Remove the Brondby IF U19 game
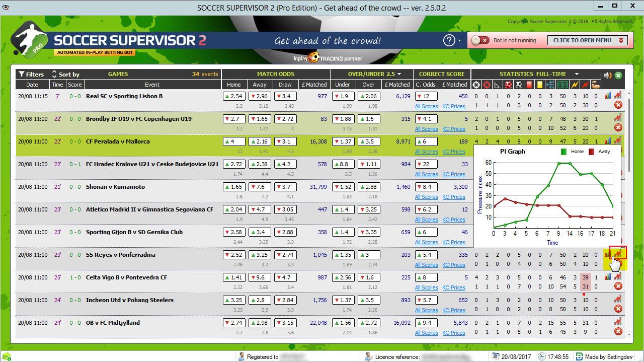 618,127
